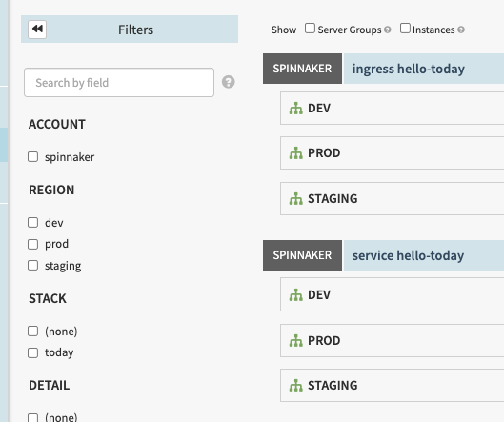Check the prod region filter
This screenshot has width=504, height=422.
coord(32,244)
